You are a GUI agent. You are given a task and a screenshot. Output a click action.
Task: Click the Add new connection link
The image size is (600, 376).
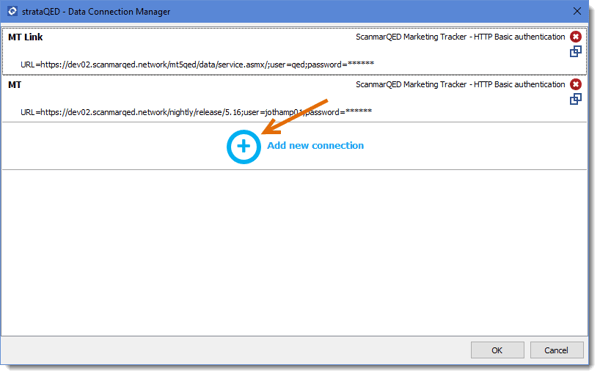[x=315, y=145]
